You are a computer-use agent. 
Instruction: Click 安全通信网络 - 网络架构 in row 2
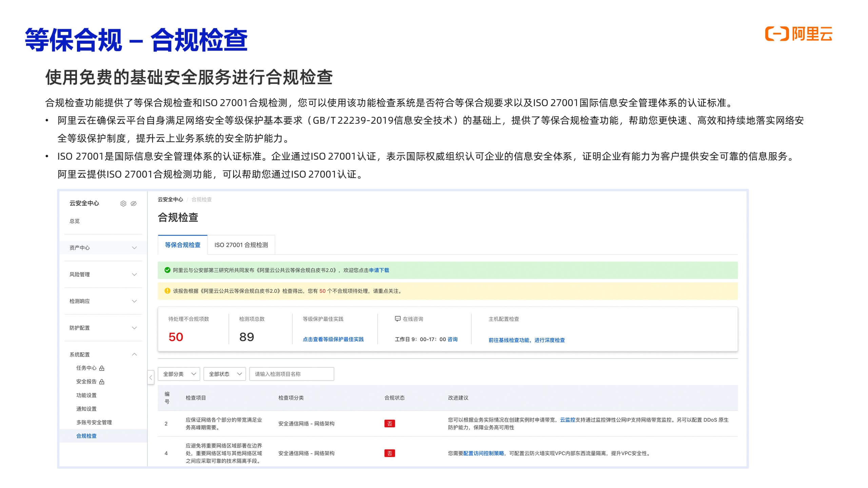pyautogui.click(x=306, y=424)
